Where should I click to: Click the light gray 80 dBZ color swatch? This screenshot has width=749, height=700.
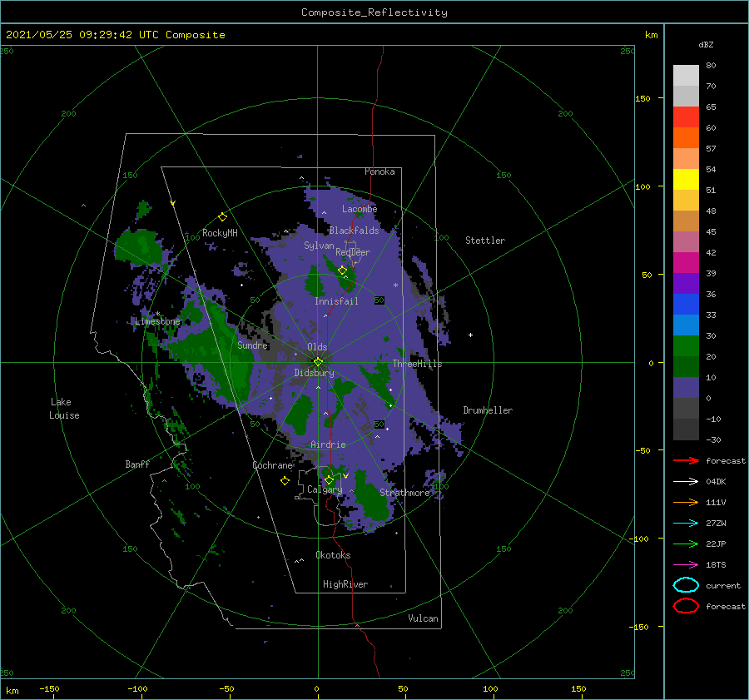coord(686,76)
